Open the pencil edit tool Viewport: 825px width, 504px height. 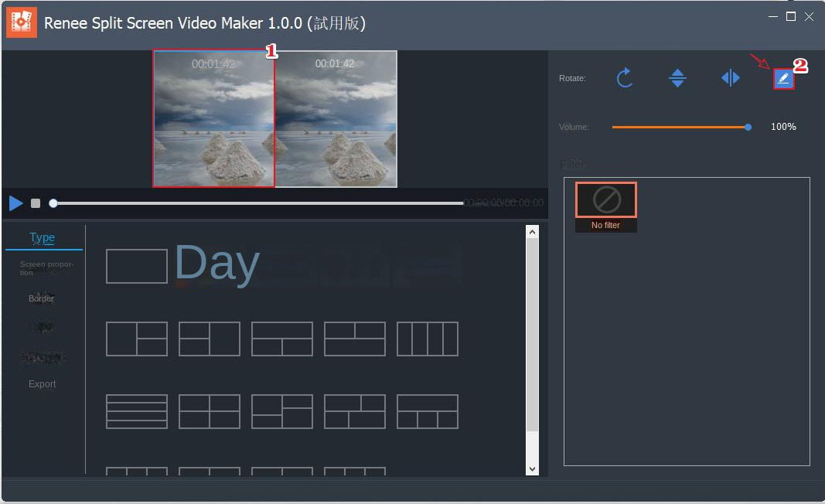tap(783, 78)
